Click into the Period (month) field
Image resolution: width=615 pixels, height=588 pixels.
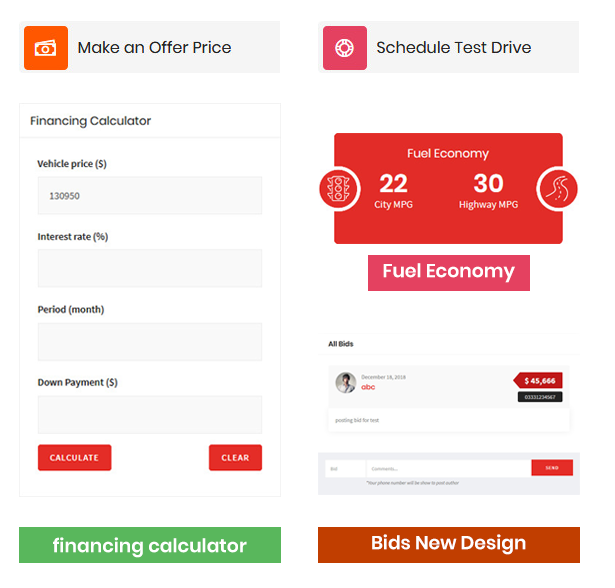click(x=150, y=341)
